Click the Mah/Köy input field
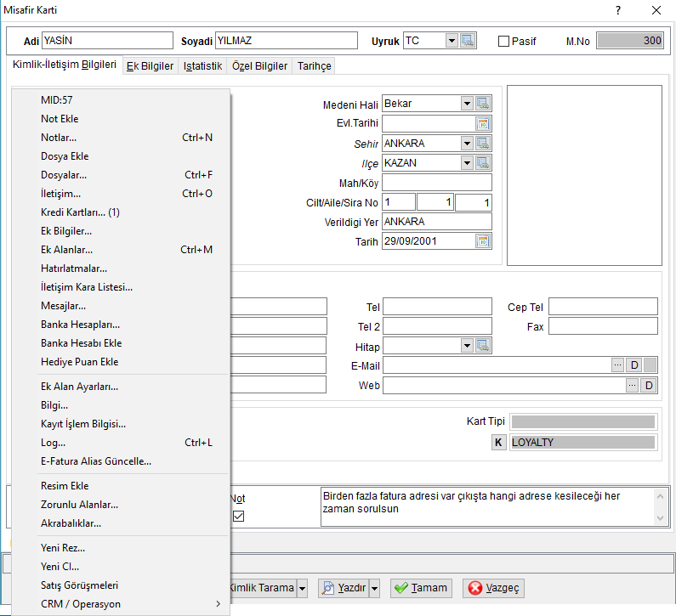676x616 pixels. coord(437,182)
